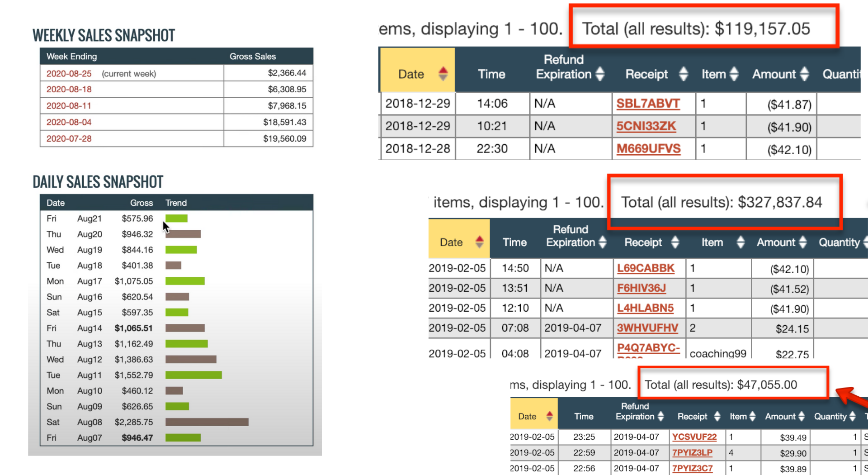
Task: Select the $19,560.09 gross sales value
Action: click(x=284, y=138)
